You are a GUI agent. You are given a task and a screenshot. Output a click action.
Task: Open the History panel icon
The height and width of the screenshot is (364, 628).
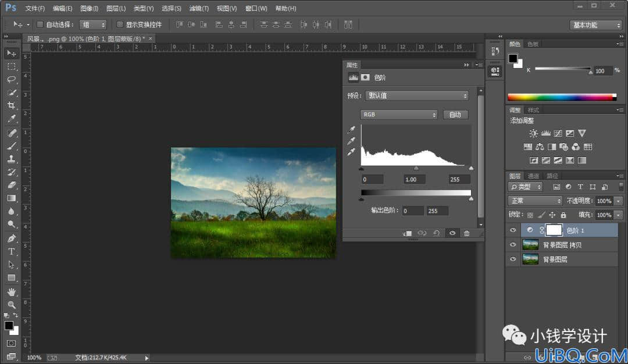[495, 51]
